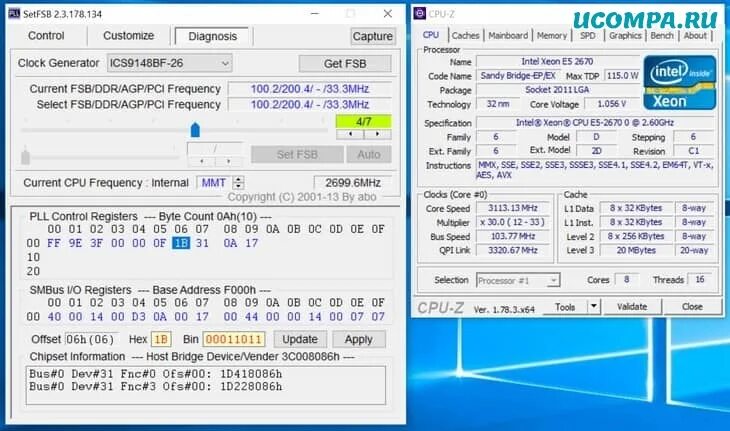Image resolution: width=730 pixels, height=431 pixels.
Task: Click the green 4/7 ratio indicator
Action: 364,122
